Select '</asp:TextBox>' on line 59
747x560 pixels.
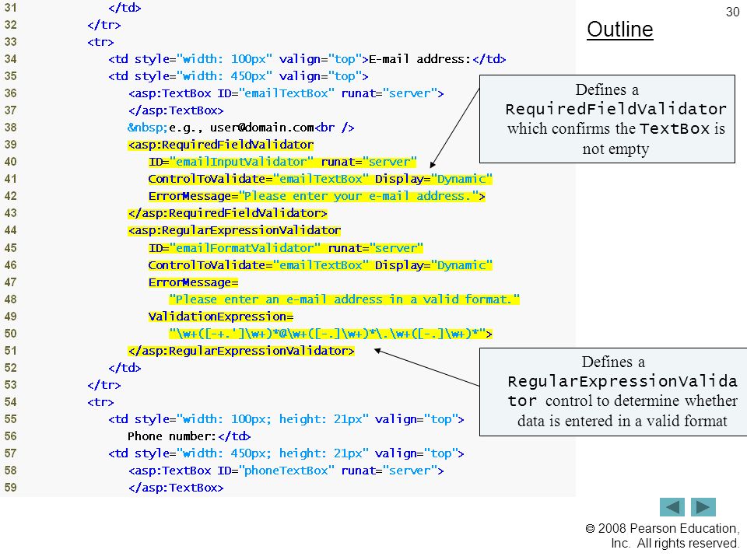click(176, 488)
